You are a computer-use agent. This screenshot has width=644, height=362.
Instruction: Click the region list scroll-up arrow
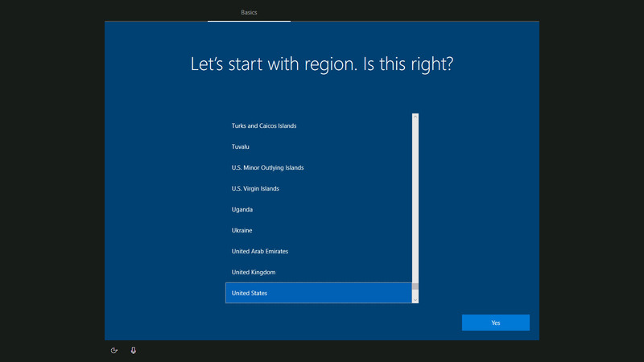click(x=415, y=117)
